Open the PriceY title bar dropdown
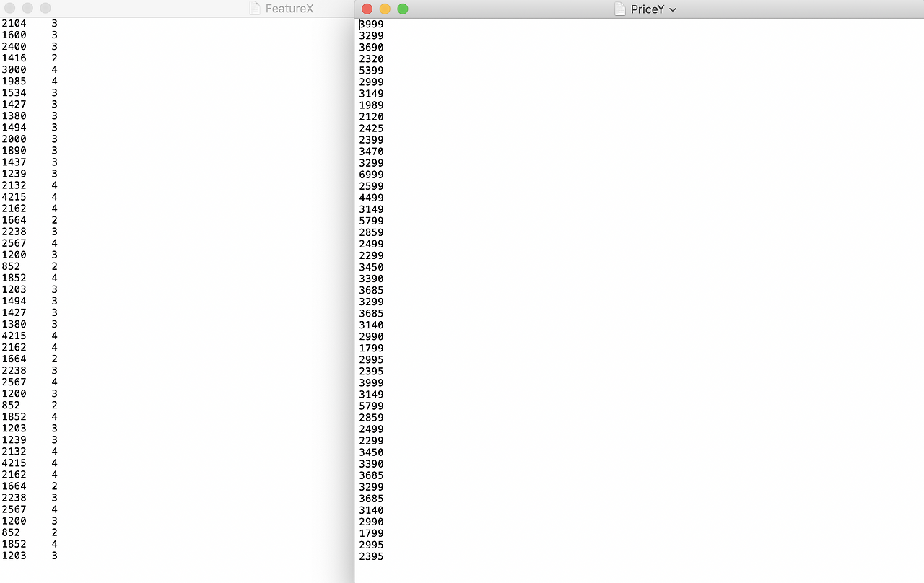Image resolution: width=924 pixels, height=583 pixels. click(x=672, y=9)
